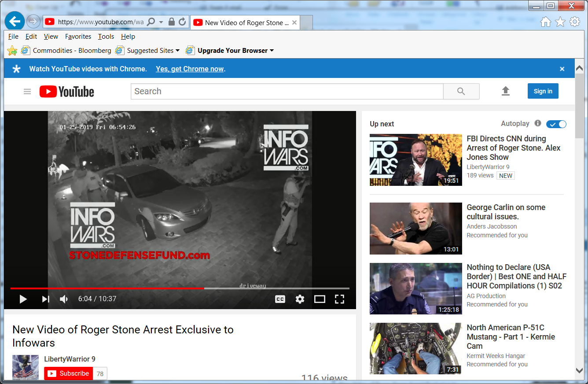Click the red video progress bar

[x=107, y=288]
